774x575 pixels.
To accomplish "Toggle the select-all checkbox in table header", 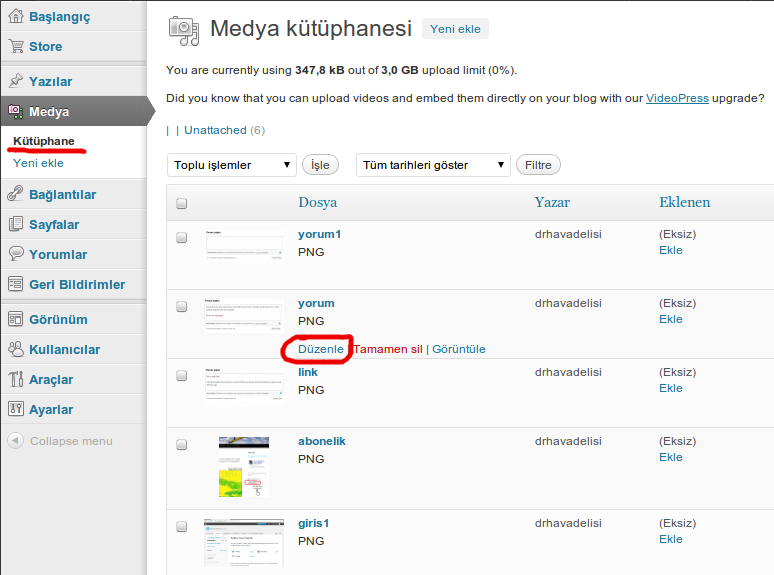I will [181, 204].
